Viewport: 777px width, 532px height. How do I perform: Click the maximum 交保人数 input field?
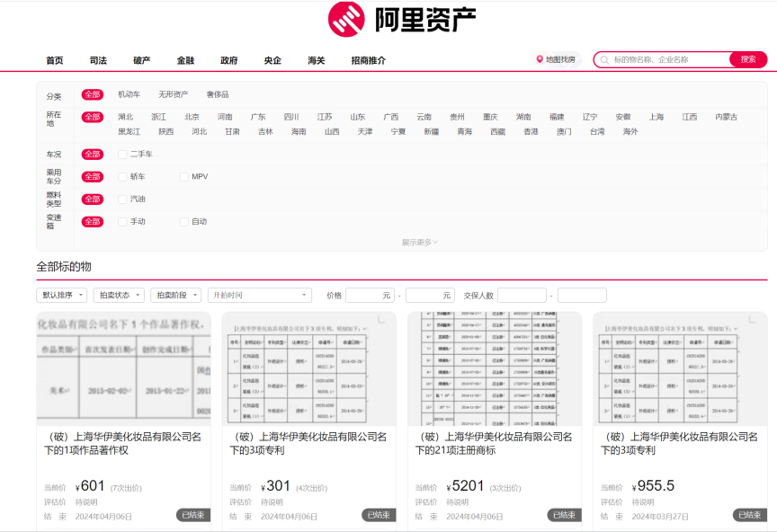coord(582,296)
